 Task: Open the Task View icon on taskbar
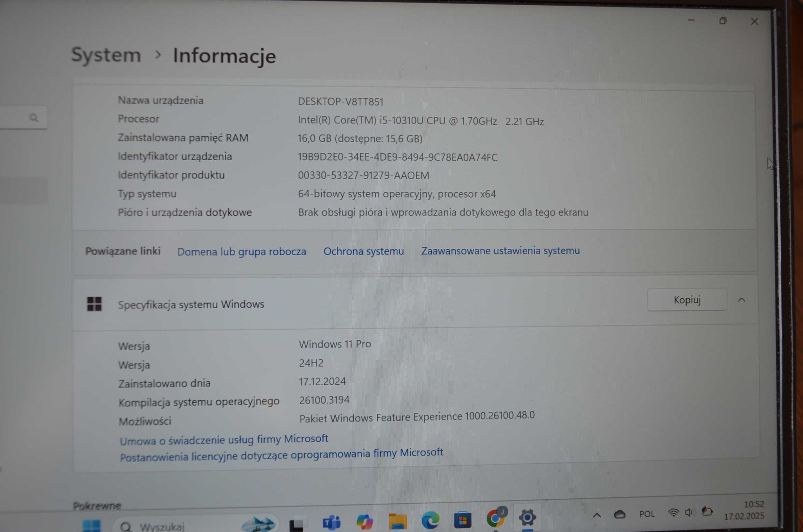296,525
